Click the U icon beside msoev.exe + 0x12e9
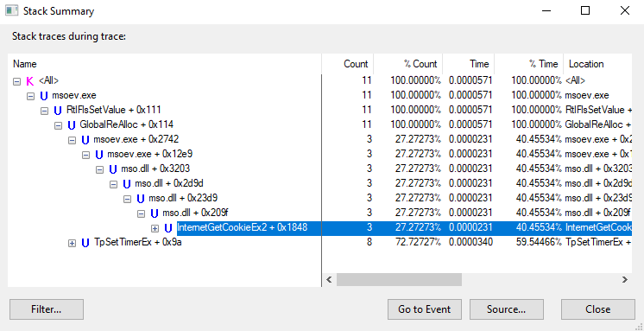The image size is (644, 331). click(99, 155)
